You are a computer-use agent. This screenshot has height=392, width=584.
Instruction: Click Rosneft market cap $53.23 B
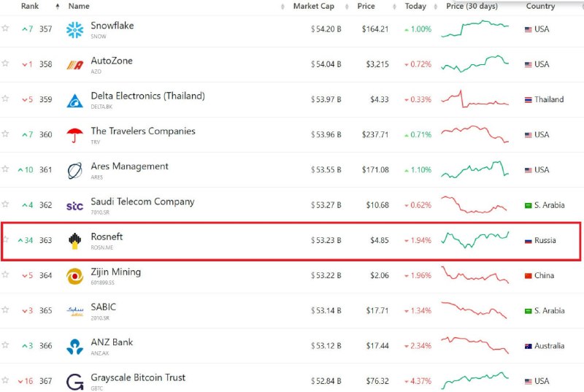coord(326,240)
